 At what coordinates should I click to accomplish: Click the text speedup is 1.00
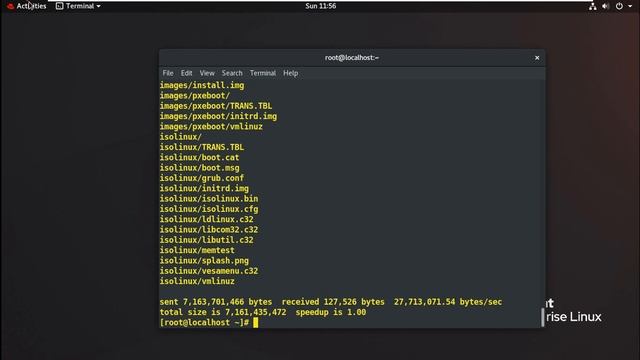(x=331, y=312)
